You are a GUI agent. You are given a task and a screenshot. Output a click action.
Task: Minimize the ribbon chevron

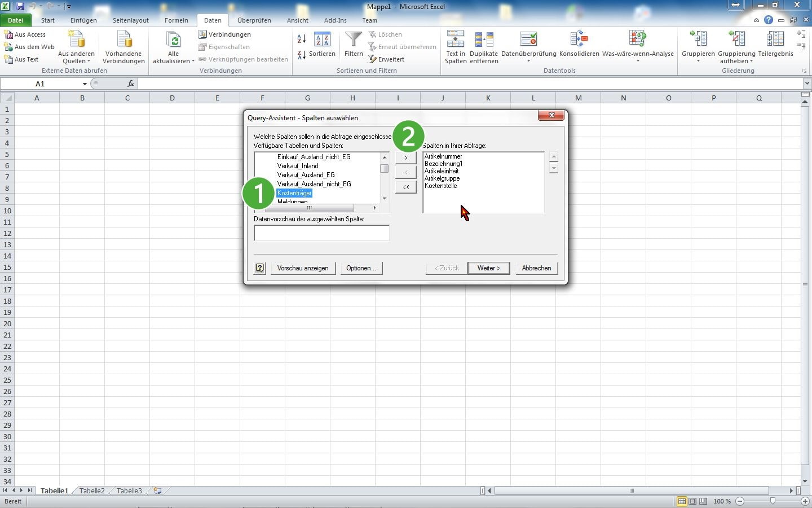[x=756, y=20]
